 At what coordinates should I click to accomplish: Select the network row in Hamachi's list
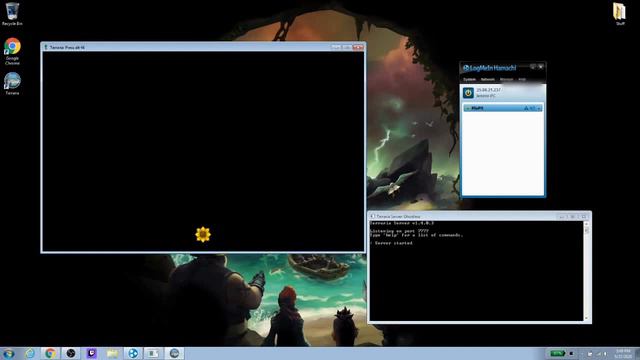[503, 108]
